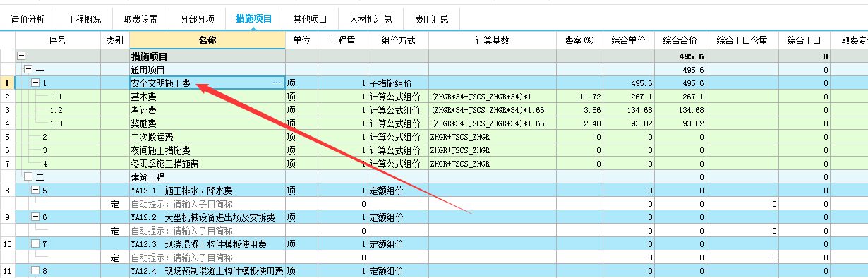The image size is (868, 278).
Task: Click the 二次搬运费 calculation base ZHGR+JSCS_ZHGR
Action: click(492, 137)
